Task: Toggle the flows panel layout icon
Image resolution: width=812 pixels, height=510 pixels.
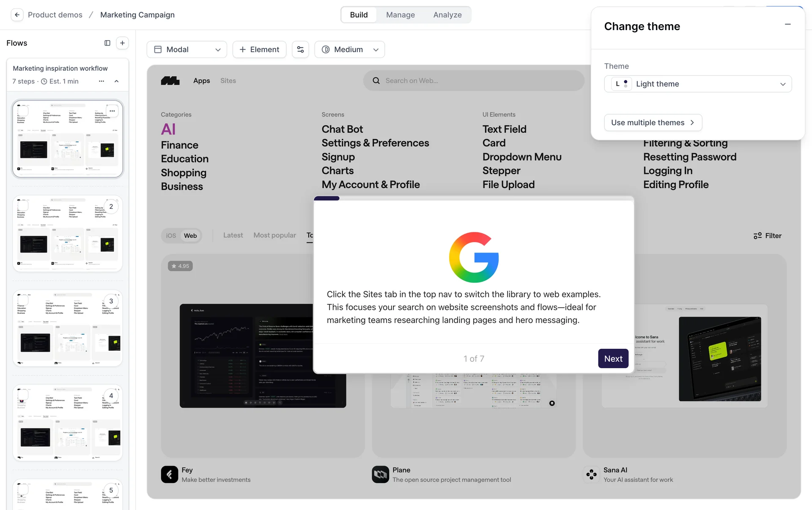Action: pyautogui.click(x=107, y=43)
